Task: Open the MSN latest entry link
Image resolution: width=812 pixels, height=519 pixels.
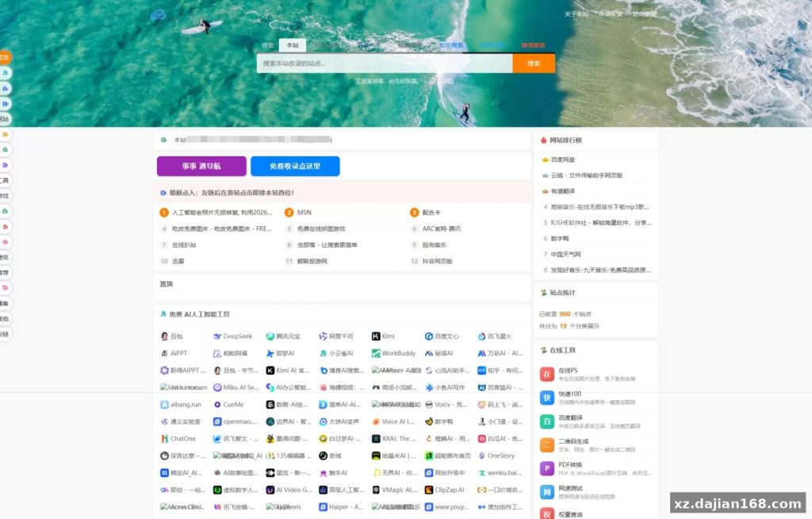Action: tap(304, 213)
